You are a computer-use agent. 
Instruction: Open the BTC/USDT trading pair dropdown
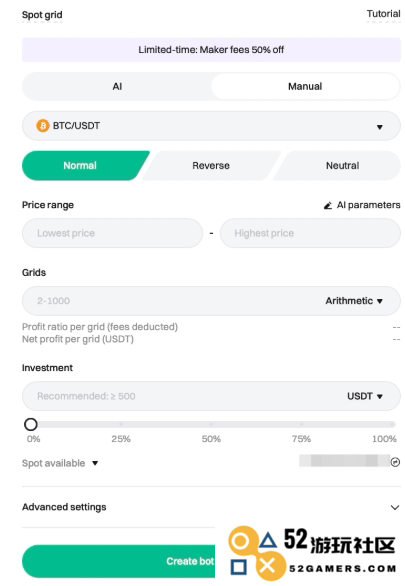(211, 126)
